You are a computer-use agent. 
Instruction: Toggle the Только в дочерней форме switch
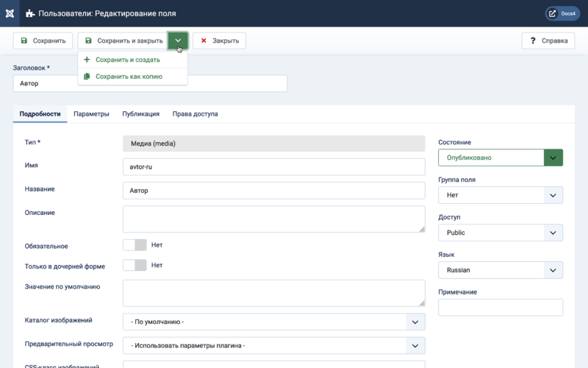(135, 265)
